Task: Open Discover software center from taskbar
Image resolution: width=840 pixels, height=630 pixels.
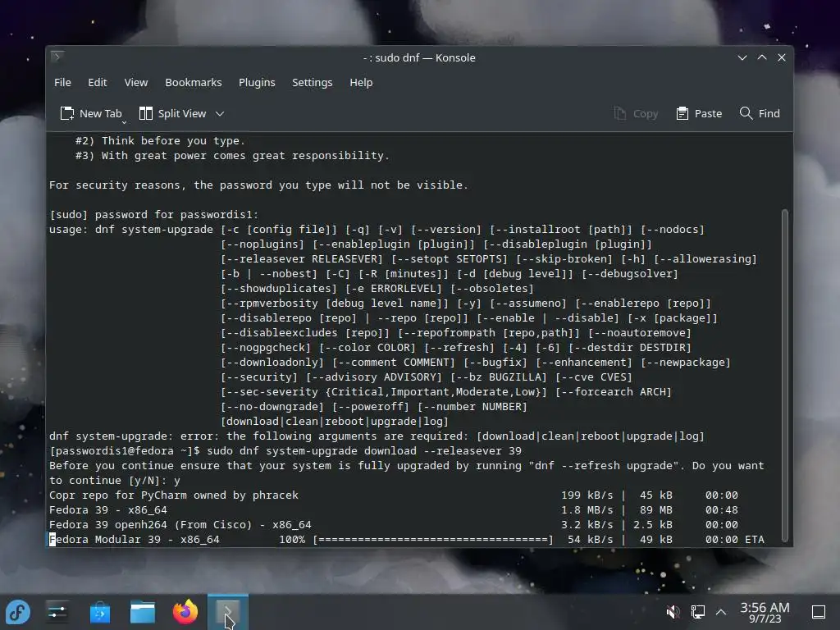Action: click(x=99, y=612)
